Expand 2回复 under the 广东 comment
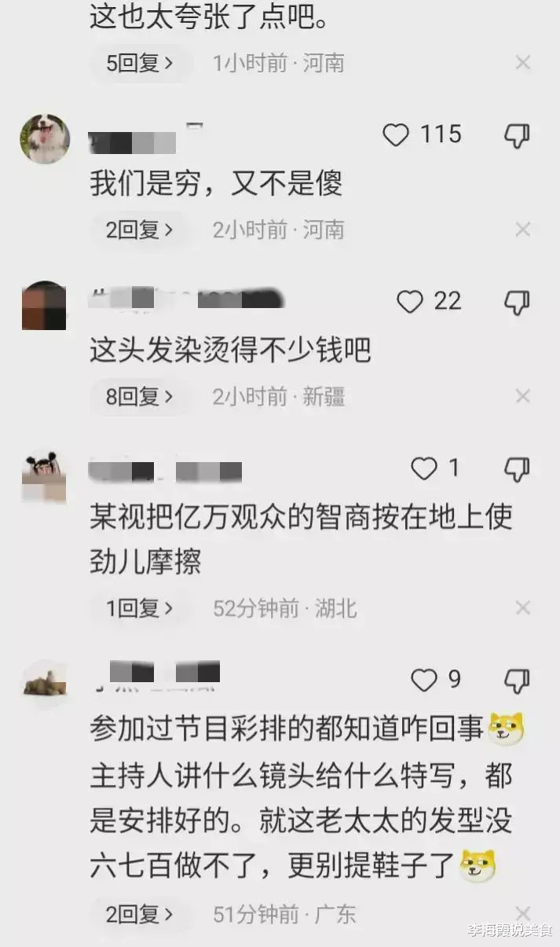Viewport: 560px width, 947px height. pyautogui.click(x=140, y=915)
